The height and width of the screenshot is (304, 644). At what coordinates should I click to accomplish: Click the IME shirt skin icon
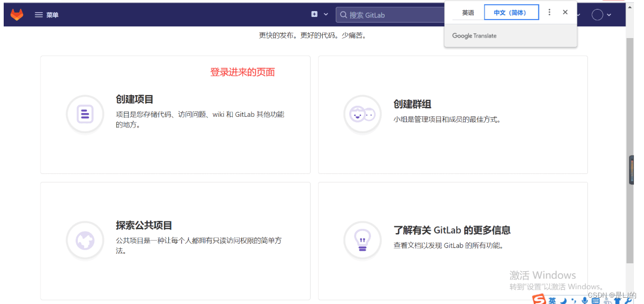click(617, 300)
